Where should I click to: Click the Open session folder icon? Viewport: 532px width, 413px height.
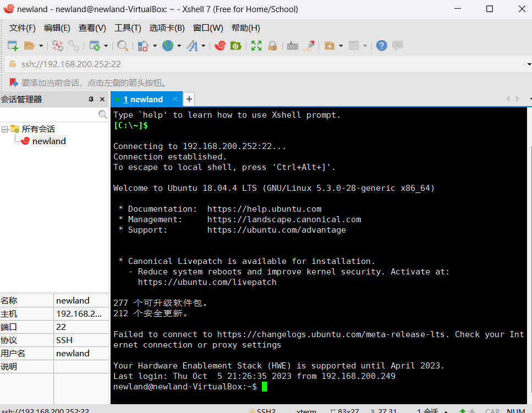30,46
